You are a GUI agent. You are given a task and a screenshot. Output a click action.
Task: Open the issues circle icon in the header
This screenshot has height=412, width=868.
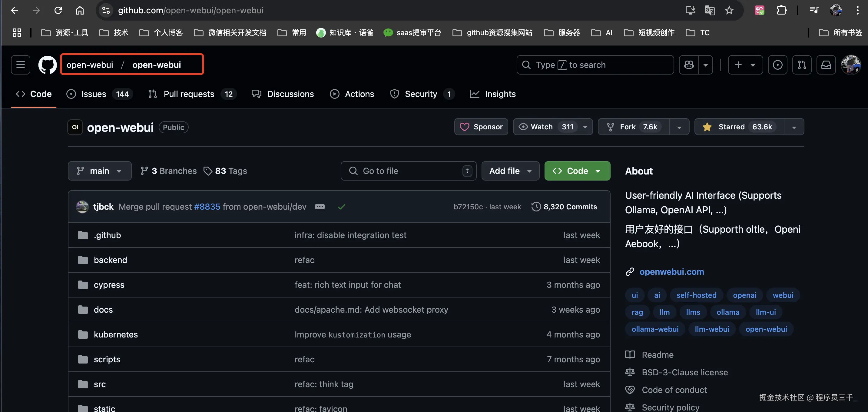777,65
